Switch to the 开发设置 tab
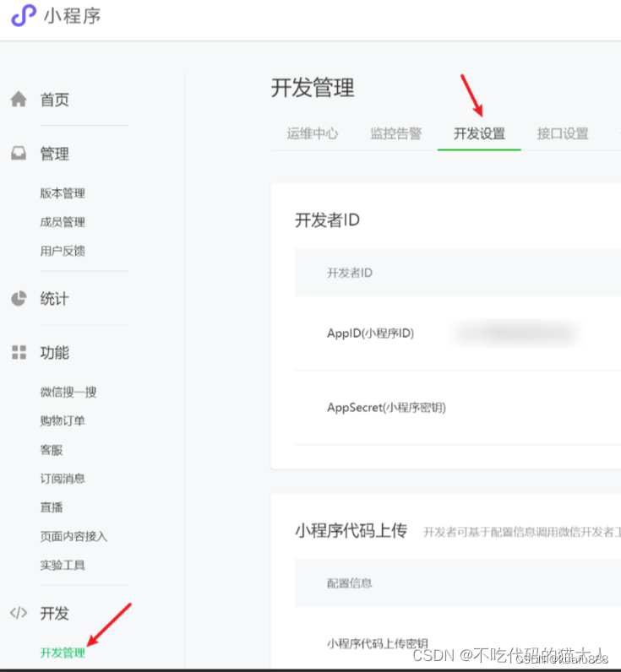 click(479, 133)
